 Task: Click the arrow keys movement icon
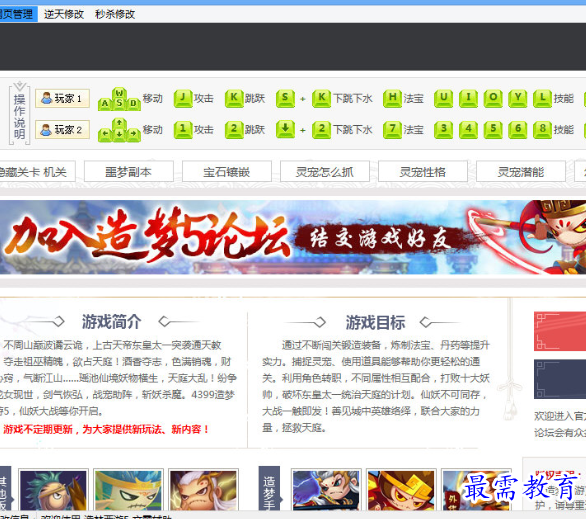click(119, 130)
